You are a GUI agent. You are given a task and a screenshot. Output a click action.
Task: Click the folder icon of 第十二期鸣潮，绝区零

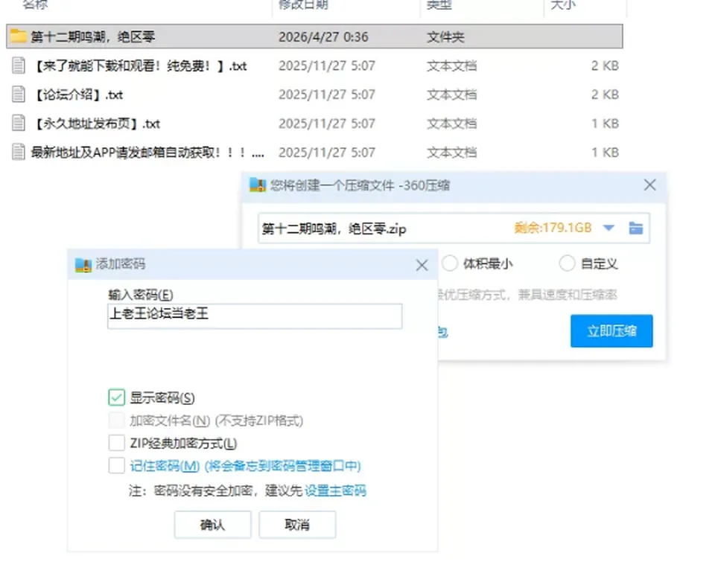18,36
